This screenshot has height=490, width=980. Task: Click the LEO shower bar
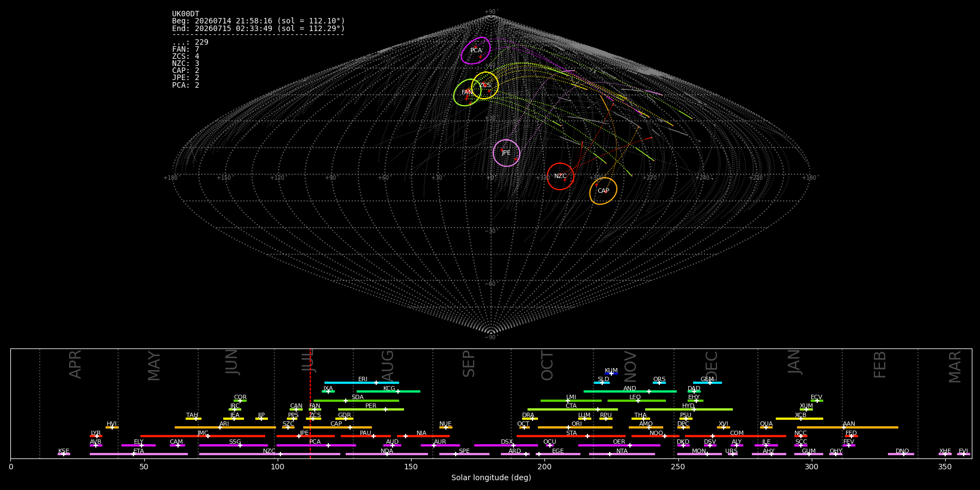636,401
